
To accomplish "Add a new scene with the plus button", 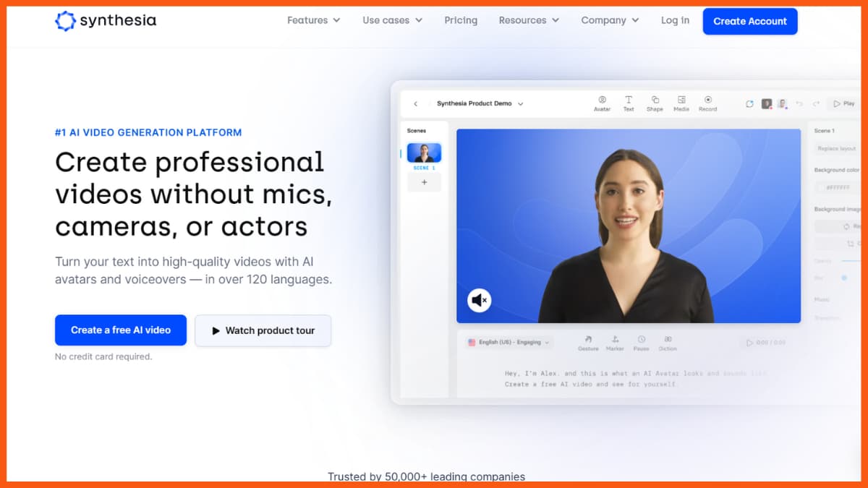I will [x=424, y=182].
